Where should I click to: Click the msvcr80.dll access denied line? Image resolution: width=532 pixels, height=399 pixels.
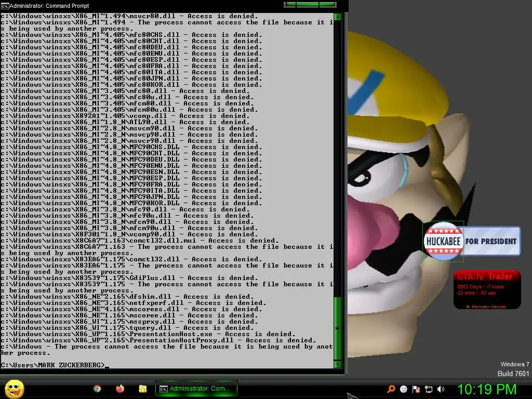[129, 16]
